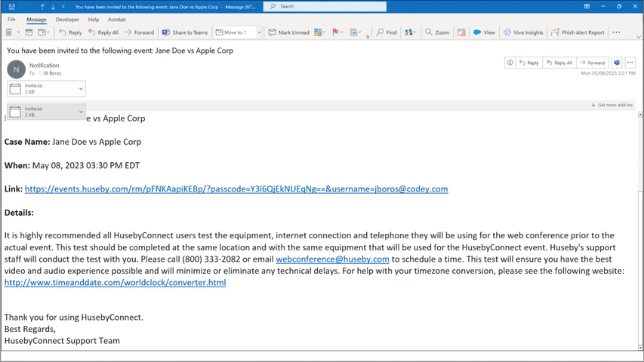Image resolution: width=644 pixels, height=362 pixels.
Task: Click the Archive icon in ribbon
Action: coord(29,32)
